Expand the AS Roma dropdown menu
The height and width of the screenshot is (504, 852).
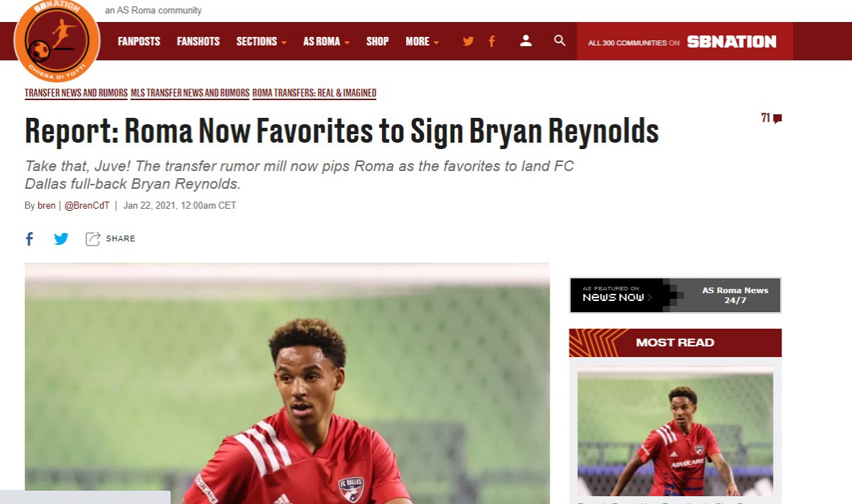(x=326, y=41)
